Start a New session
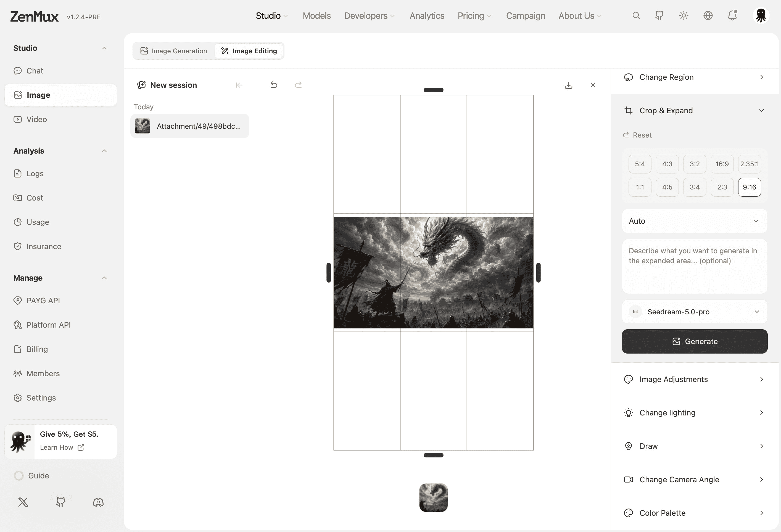781x532 pixels. click(167, 85)
